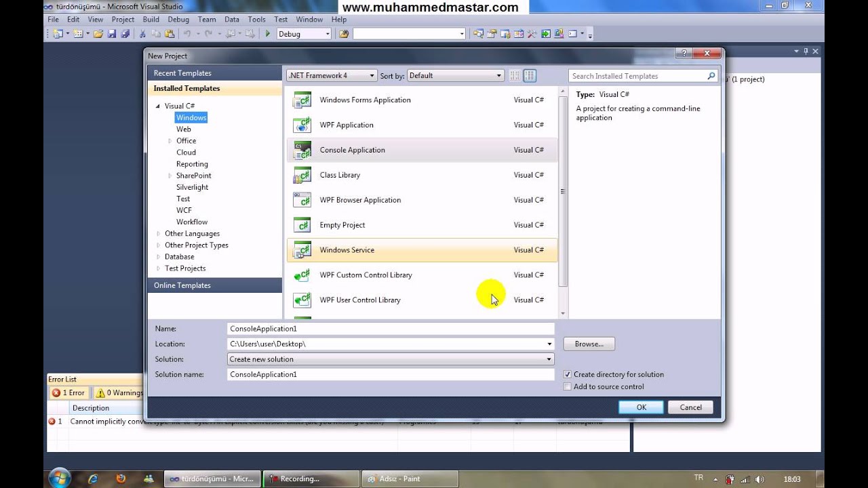
Task: Select the Silverlight category
Action: (x=192, y=187)
